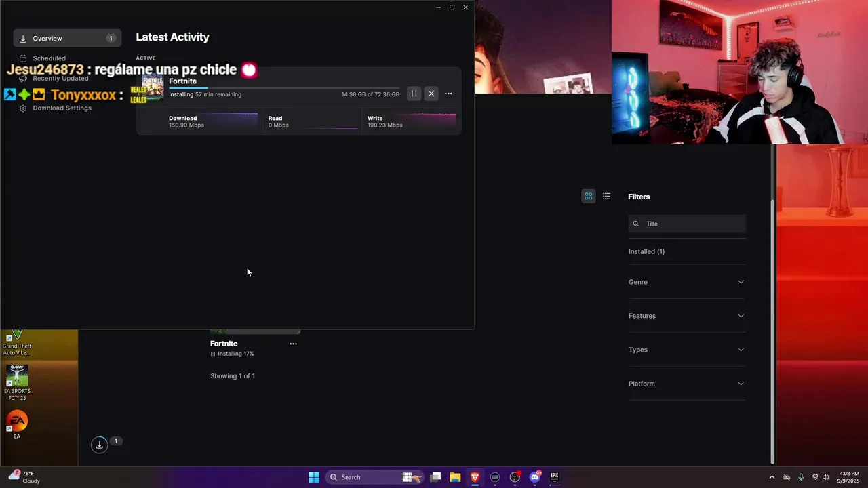The height and width of the screenshot is (488, 868).
Task: Open the three-dot menu in the active download row
Action: pos(448,94)
